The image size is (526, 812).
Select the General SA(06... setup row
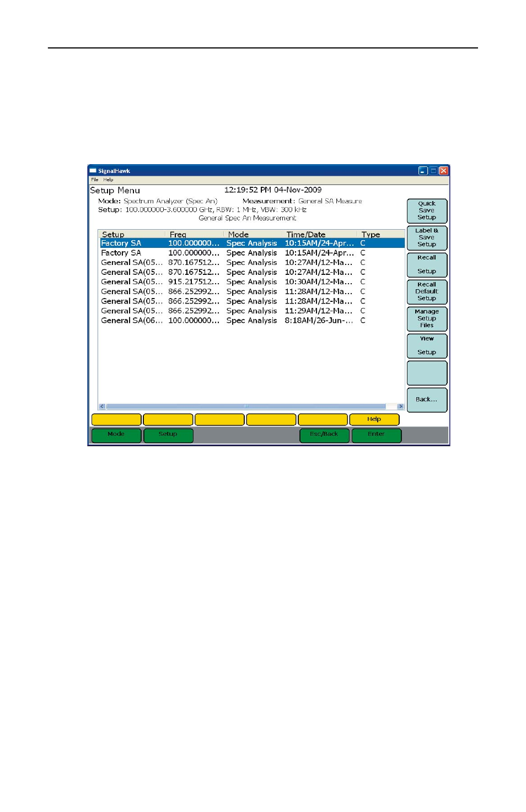[x=252, y=321]
